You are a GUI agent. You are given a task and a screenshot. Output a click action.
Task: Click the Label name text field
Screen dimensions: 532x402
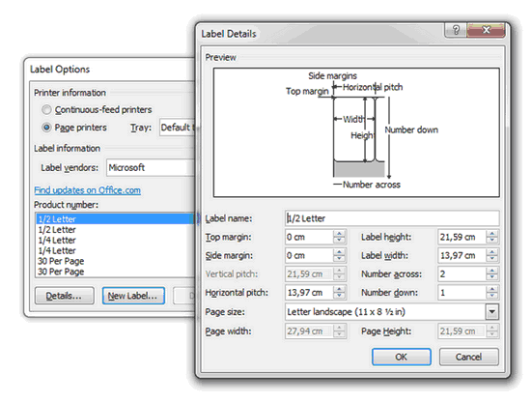pyautogui.click(x=392, y=218)
